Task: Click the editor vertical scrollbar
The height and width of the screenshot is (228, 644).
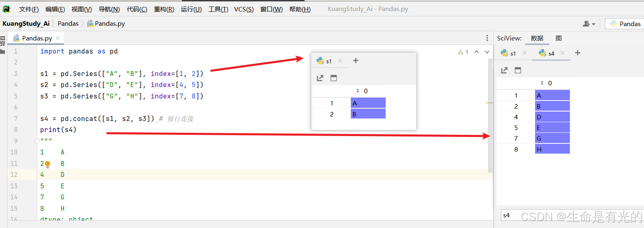Action: [x=490, y=114]
